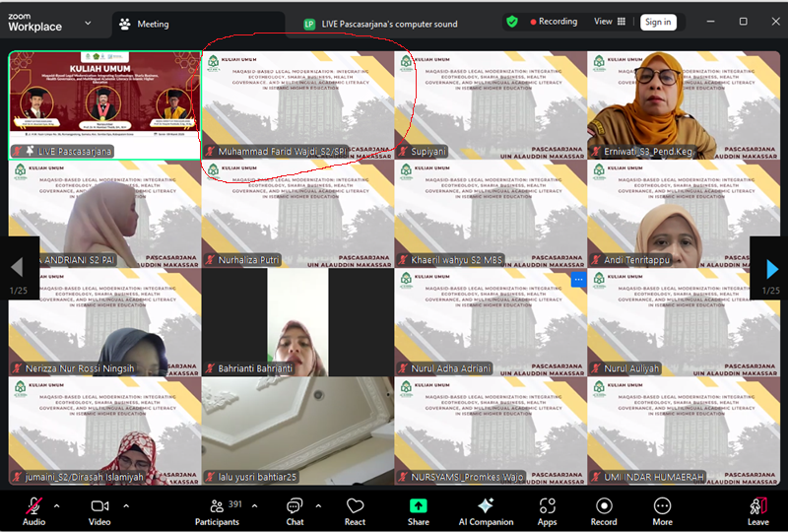The width and height of the screenshot is (788, 532).
Task: Select jumaini_S2/Dirasah Islamiyah video tile
Action: (x=104, y=431)
